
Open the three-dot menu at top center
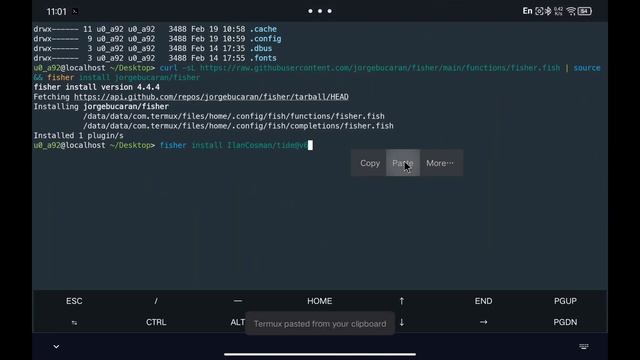pos(320,11)
